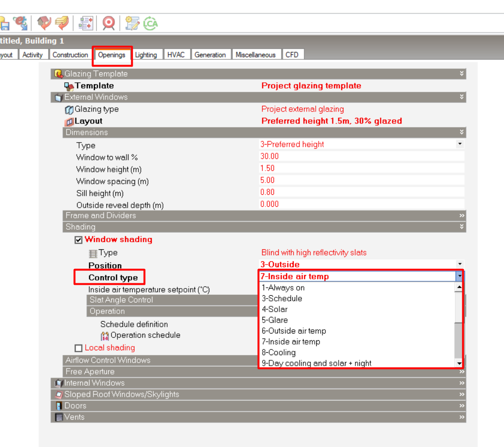Click the dropdown list scroll-up arrow

[458, 287]
